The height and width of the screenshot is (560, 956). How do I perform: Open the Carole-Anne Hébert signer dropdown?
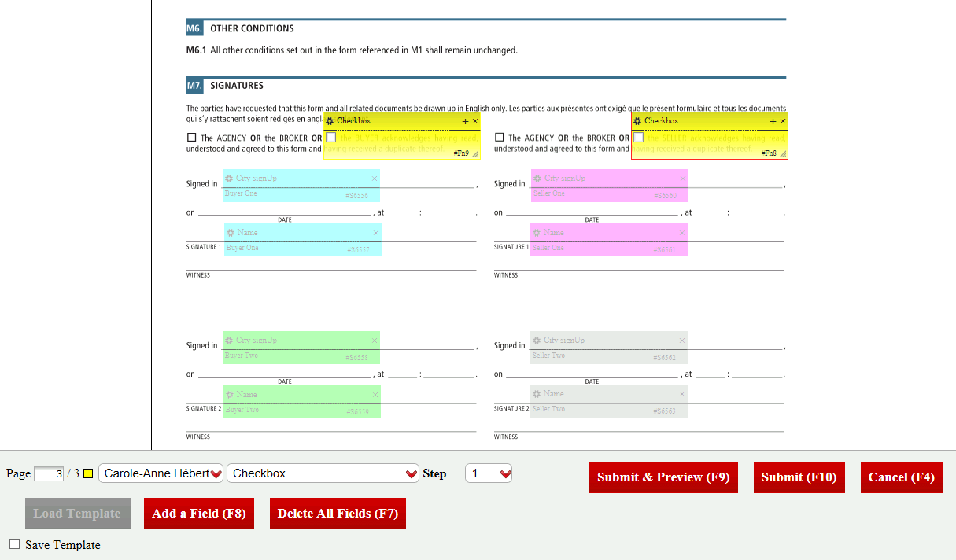(x=161, y=473)
